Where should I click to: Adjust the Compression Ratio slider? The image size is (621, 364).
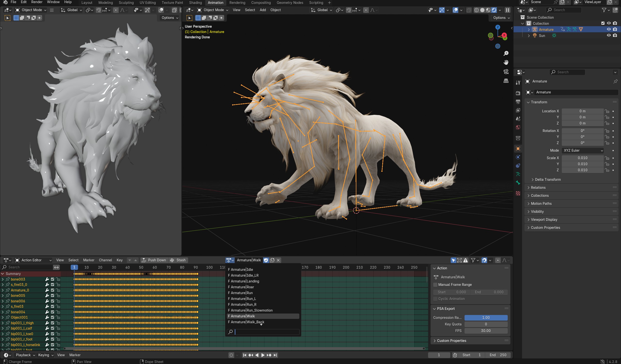pos(486,317)
